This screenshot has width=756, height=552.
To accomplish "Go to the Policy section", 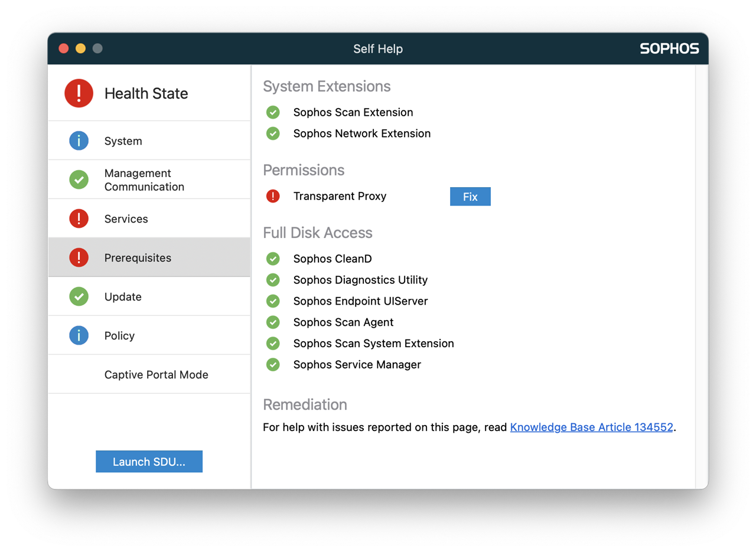I will click(x=149, y=335).
